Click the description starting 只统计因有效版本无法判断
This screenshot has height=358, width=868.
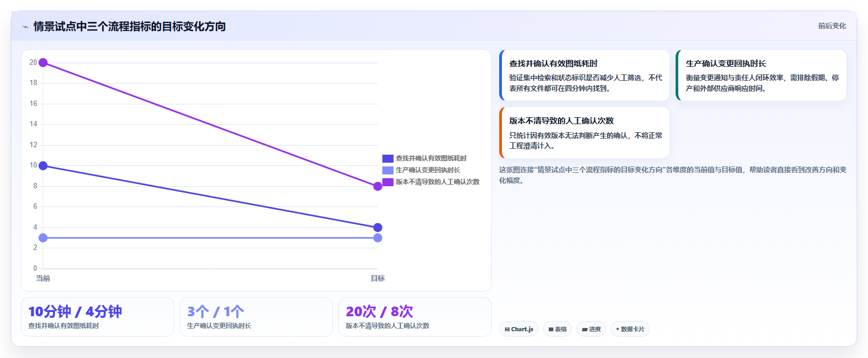pos(586,141)
